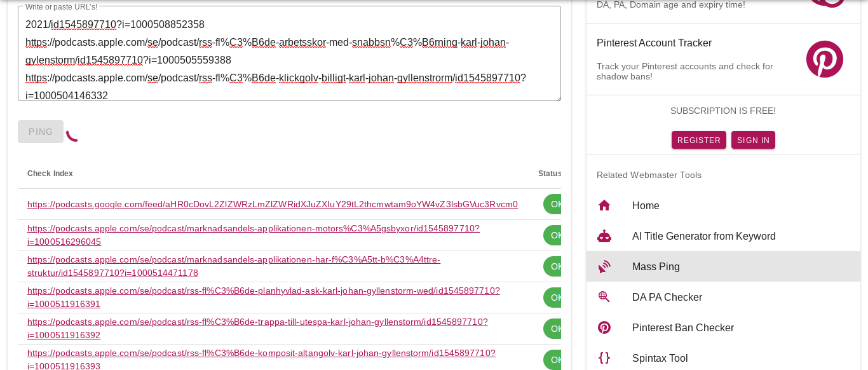
Task: Click the Pinterest Ban Checker icon
Action: pyautogui.click(x=604, y=327)
